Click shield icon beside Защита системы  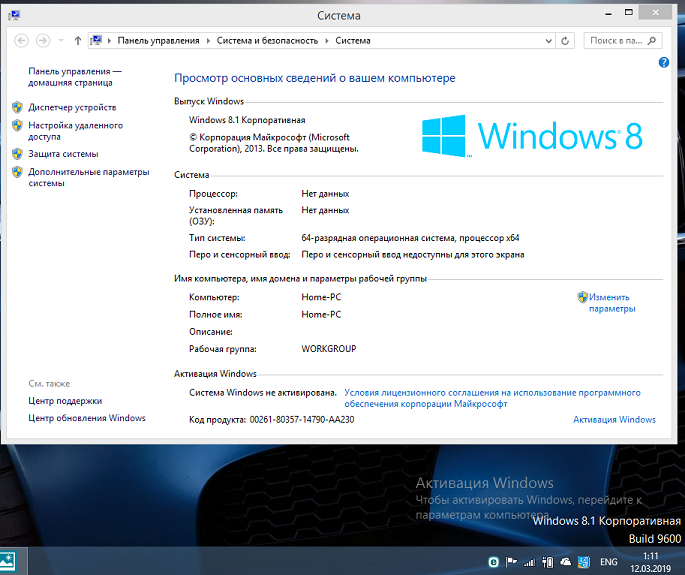tap(17, 154)
